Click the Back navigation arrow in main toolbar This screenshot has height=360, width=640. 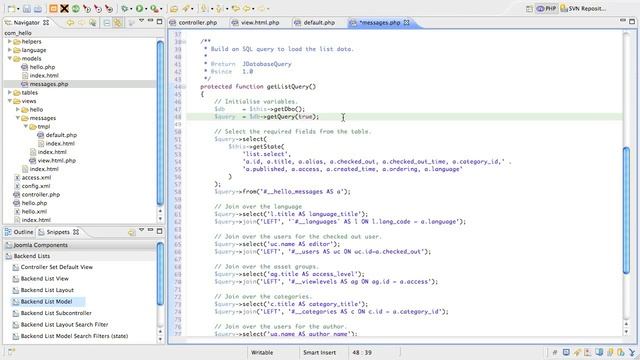point(247,9)
